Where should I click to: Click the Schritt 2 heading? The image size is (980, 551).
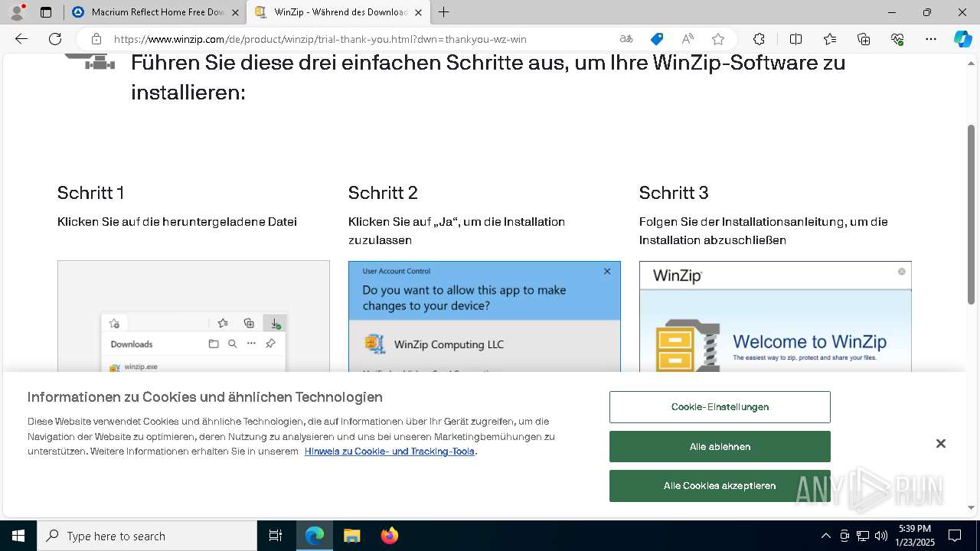pos(383,193)
